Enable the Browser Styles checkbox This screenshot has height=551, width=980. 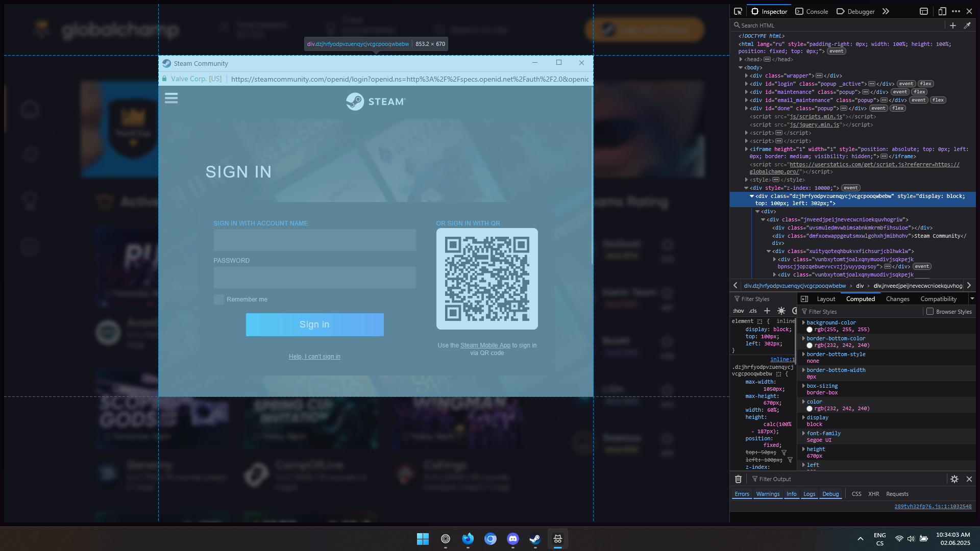pyautogui.click(x=930, y=311)
